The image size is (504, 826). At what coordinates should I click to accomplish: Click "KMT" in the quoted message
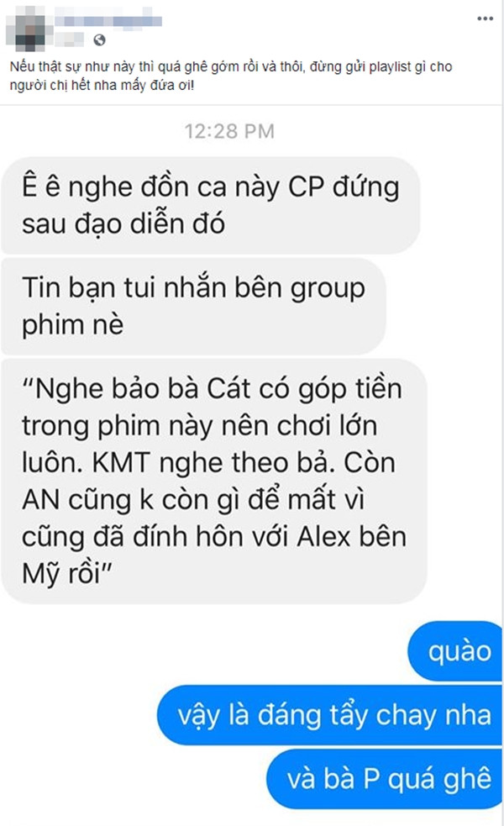pos(122,462)
